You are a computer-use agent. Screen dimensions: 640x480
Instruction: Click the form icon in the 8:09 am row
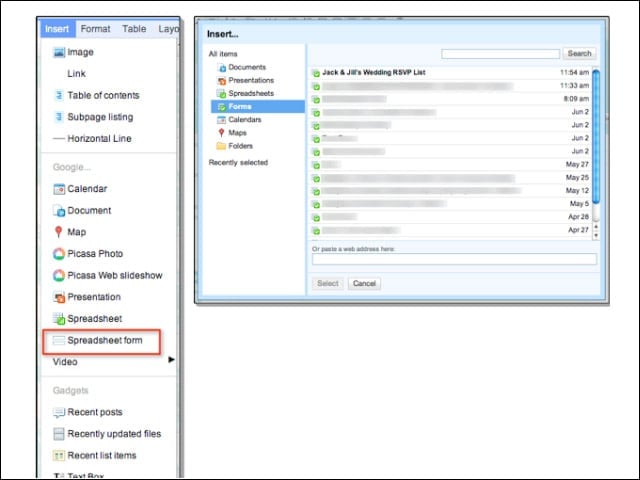316,100
